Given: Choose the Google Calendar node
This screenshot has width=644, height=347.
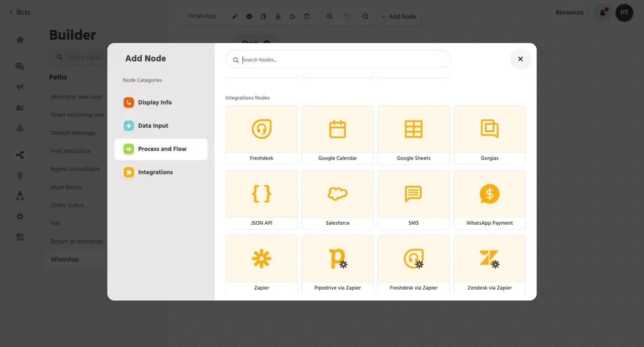Looking at the screenshot, I should 338,135.
